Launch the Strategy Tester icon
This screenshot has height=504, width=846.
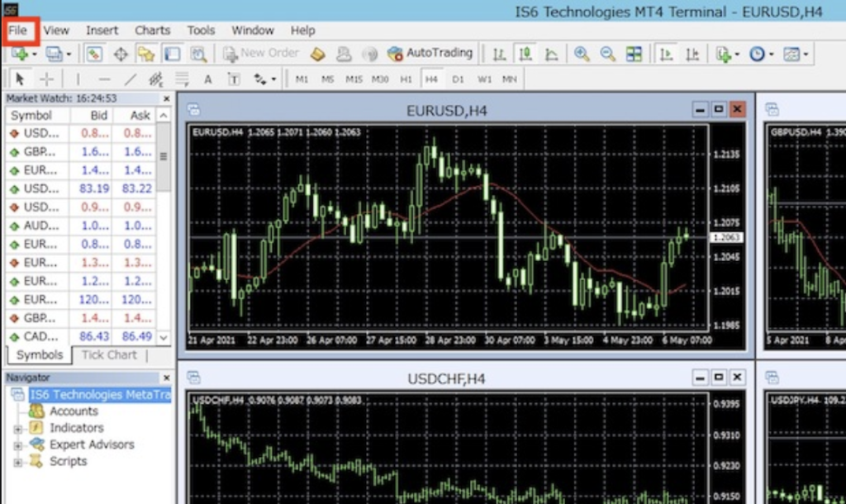(198, 54)
